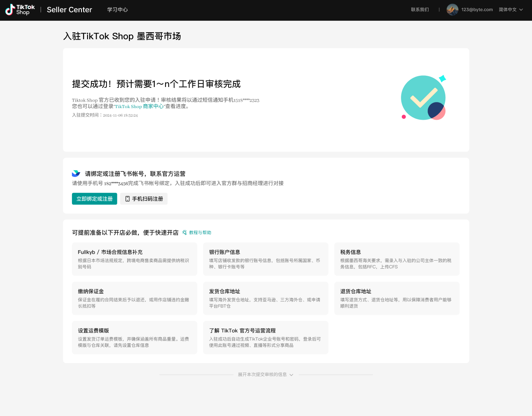Open the TikTok Shop 商家中心 link

[139, 106]
